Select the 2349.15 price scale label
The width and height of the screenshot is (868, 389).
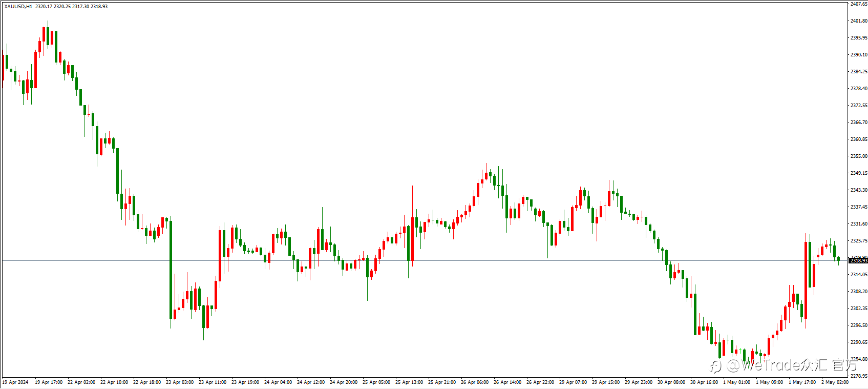click(859, 173)
